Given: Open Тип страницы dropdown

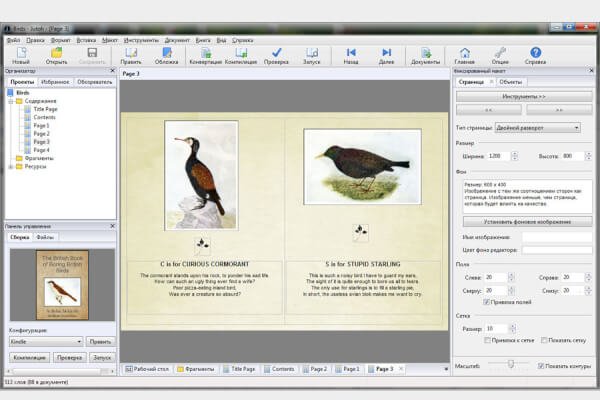Looking at the screenshot, I should click(538, 128).
